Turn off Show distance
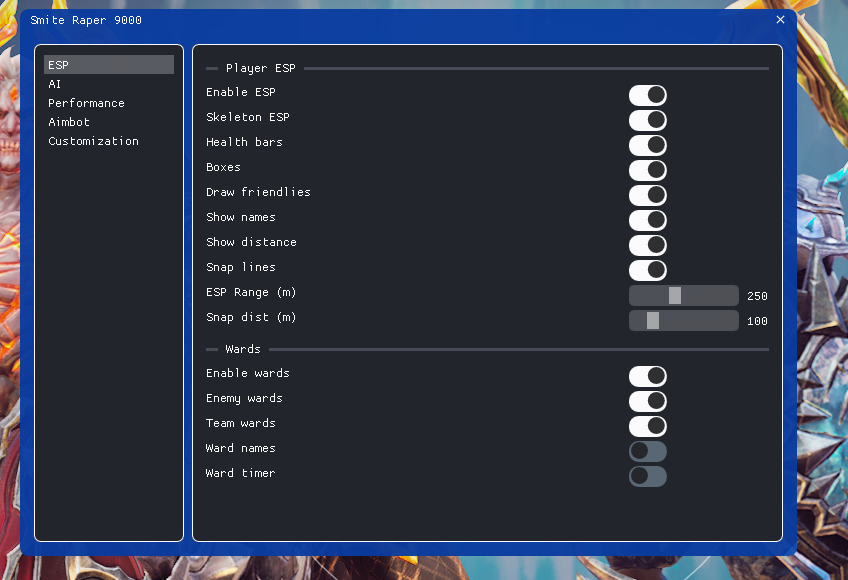The height and width of the screenshot is (580, 848). point(647,245)
